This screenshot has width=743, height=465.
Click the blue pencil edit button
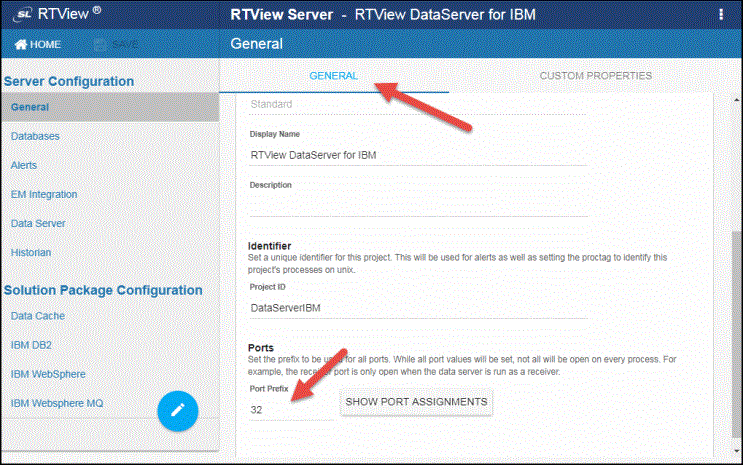click(x=178, y=409)
